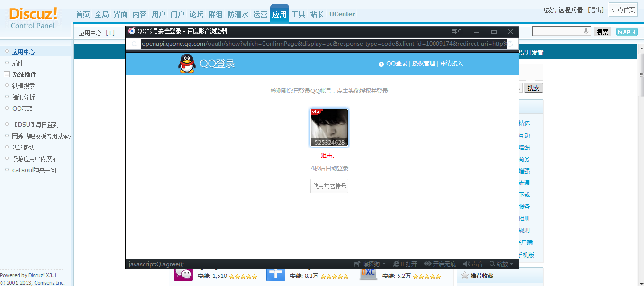Click Discuz! link in footer
This screenshot has height=286, width=644.
[36, 275]
